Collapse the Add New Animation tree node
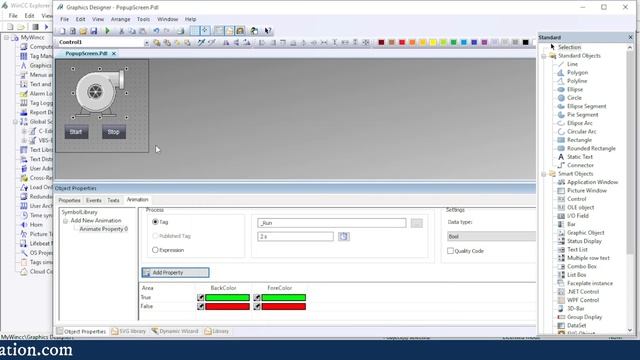Screen dimensions: 640x360 [65, 221]
